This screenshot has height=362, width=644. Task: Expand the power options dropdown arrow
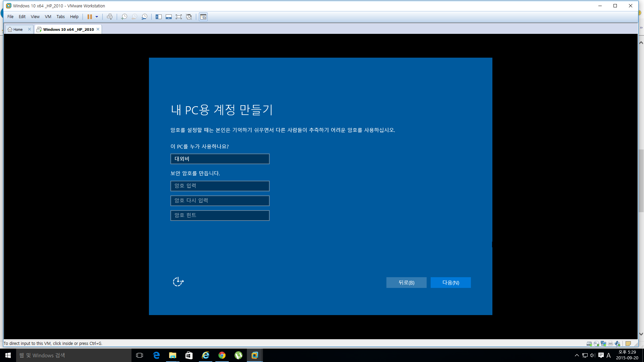coord(97,17)
